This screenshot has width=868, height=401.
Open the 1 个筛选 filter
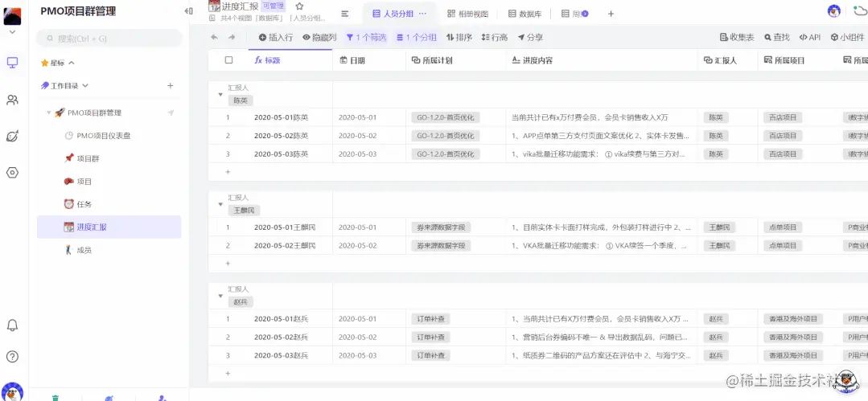(367, 37)
